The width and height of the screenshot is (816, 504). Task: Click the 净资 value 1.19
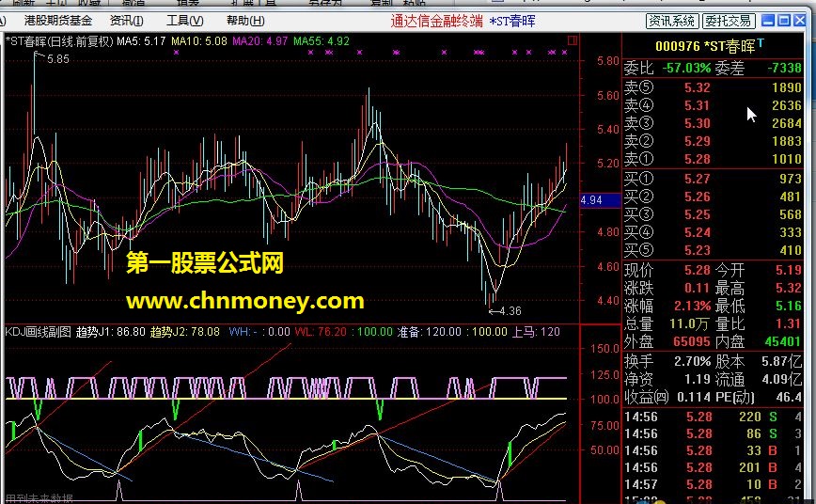pos(698,379)
